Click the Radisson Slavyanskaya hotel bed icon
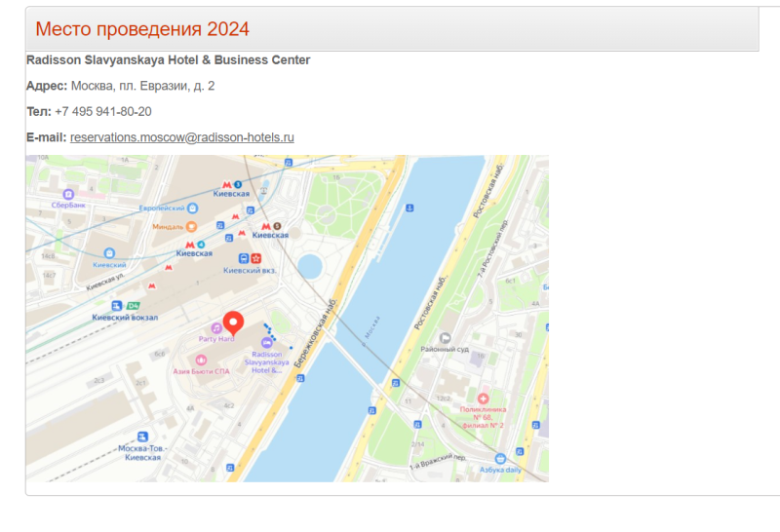This screenshot has height=532, width=780. coord(266,343)
